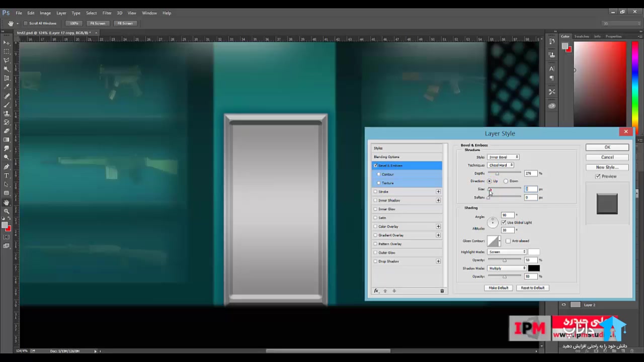644x362 pixels.
Task: Open the Technique dropdown showing Chisel Hard
Action: coord(501,165)
